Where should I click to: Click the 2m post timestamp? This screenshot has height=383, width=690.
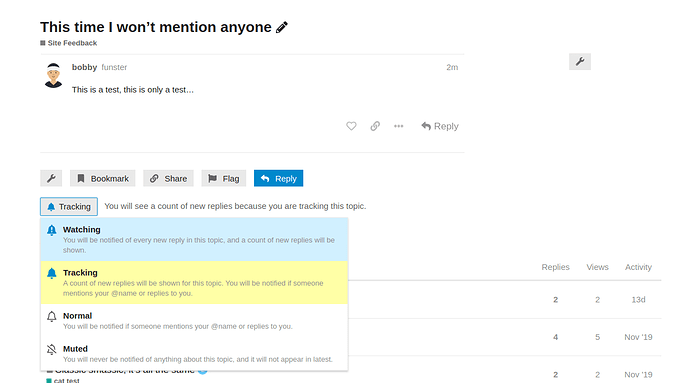click(x=452, y=67)
